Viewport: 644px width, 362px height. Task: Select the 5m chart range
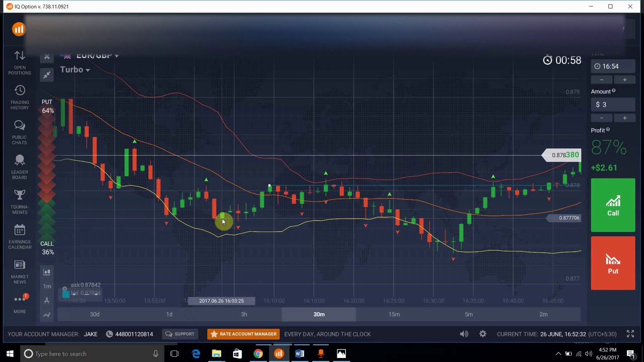pos(468,314)
